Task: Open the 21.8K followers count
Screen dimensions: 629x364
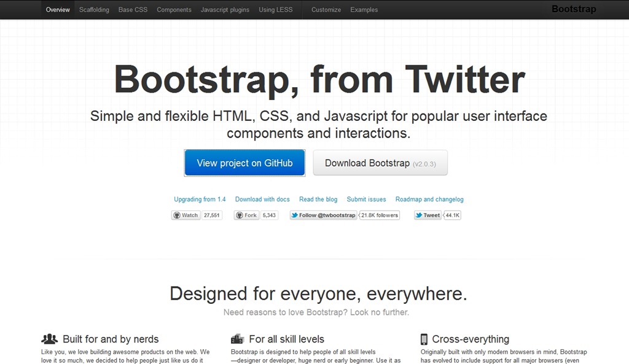Action: point(380,215)
